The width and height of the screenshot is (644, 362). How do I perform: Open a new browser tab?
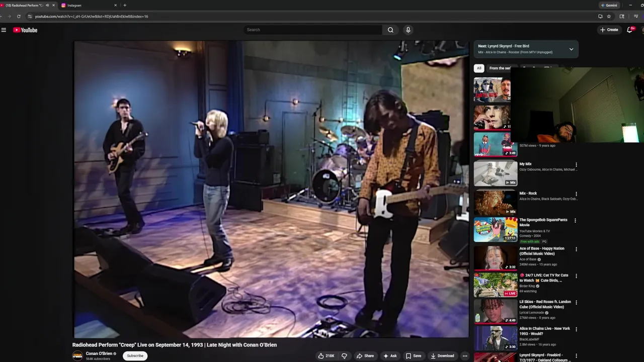pos(125,5)
